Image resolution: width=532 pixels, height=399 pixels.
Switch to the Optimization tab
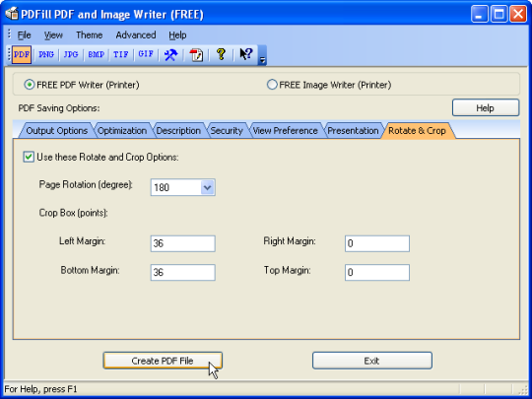point(122,131)
